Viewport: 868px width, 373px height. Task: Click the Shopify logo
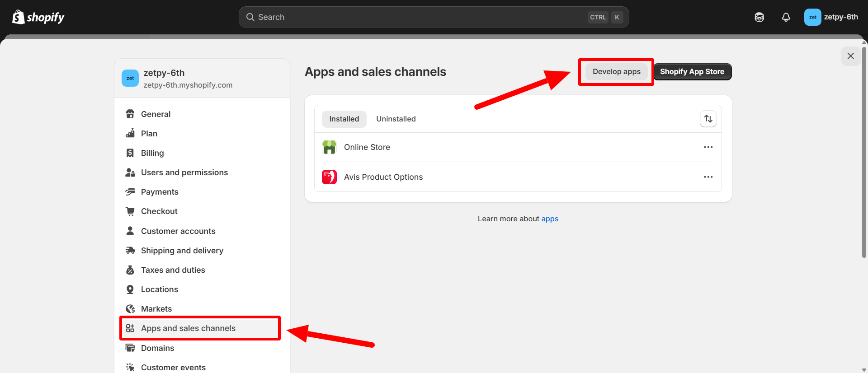coord(38,17)
